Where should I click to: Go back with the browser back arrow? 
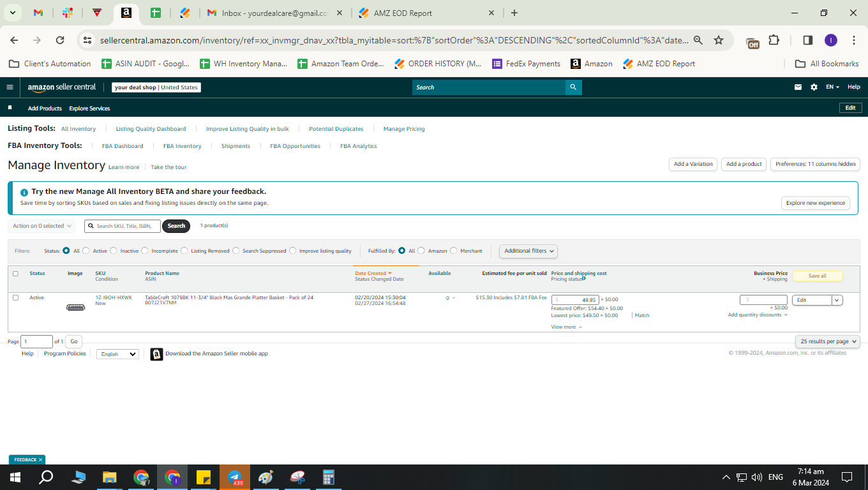15,40
